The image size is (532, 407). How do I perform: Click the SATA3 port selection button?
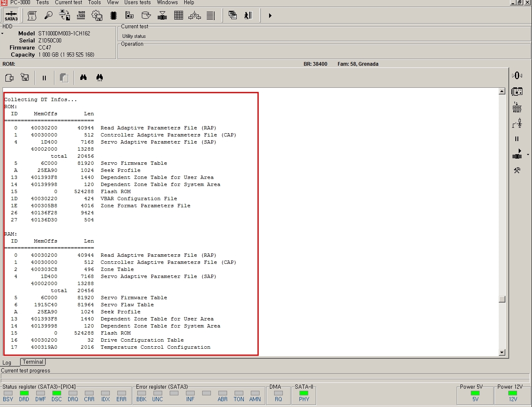[x=11, y=16]
